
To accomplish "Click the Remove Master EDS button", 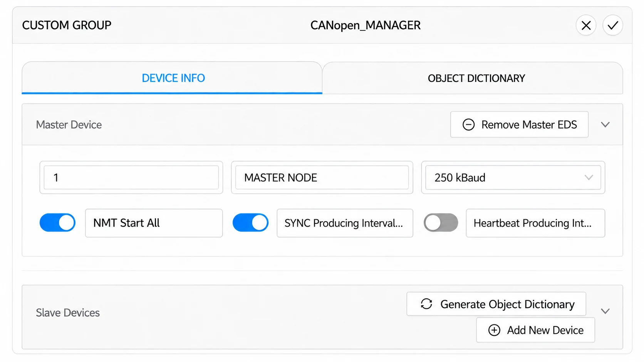I will (x=519, y=125).
